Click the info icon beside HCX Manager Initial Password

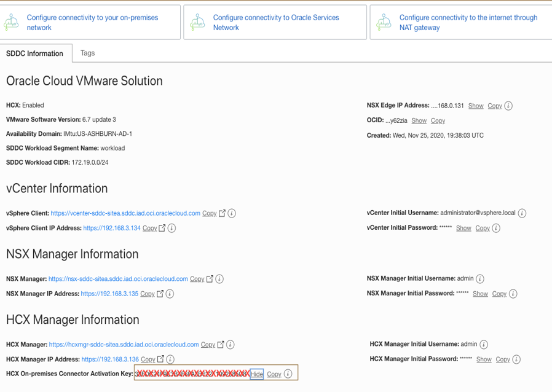516,359
